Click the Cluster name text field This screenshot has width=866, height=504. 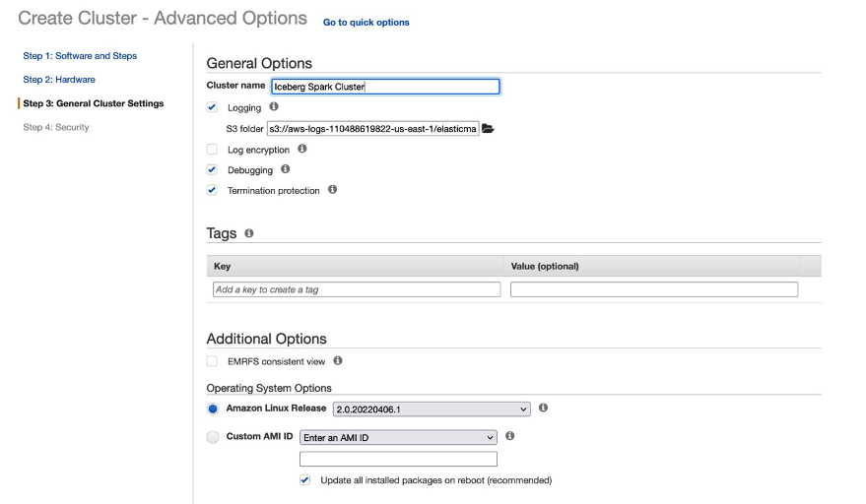[x=384, y=87]
